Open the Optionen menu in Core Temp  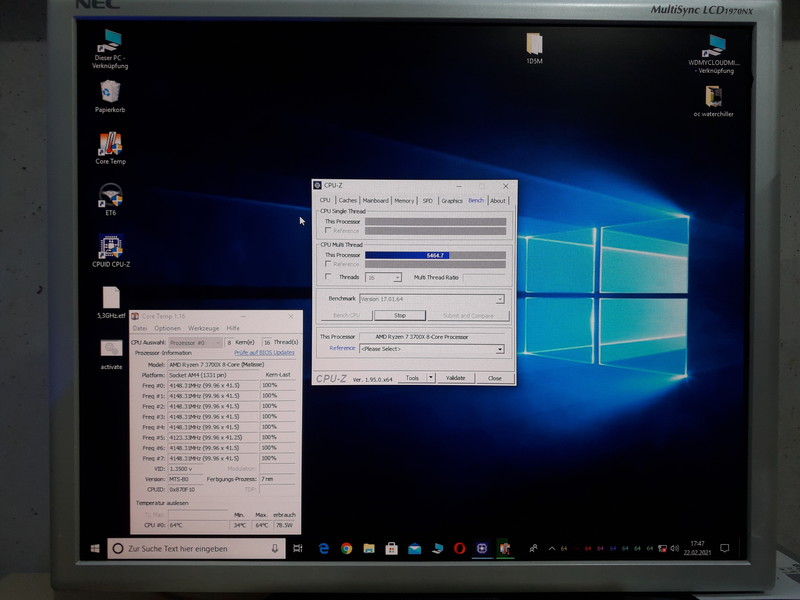(167, 328)
